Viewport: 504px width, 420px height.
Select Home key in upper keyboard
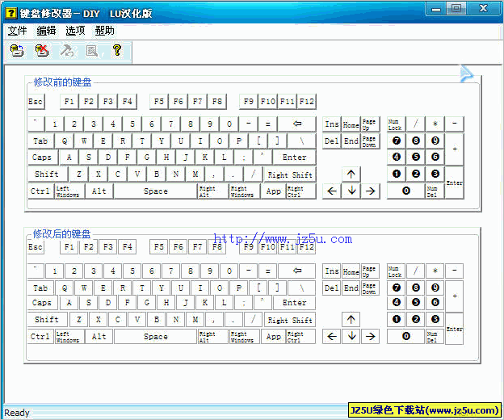(x=351, y=124)
